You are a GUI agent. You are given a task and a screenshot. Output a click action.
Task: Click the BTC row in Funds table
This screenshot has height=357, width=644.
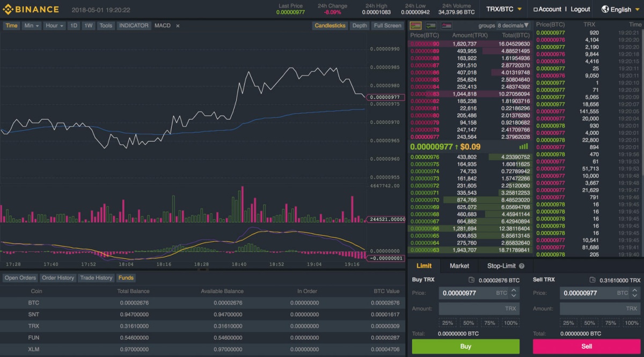tap(202, 303)
